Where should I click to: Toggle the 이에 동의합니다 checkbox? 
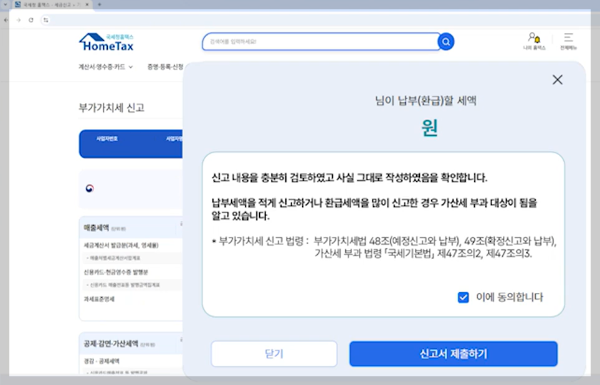point(463,297)
